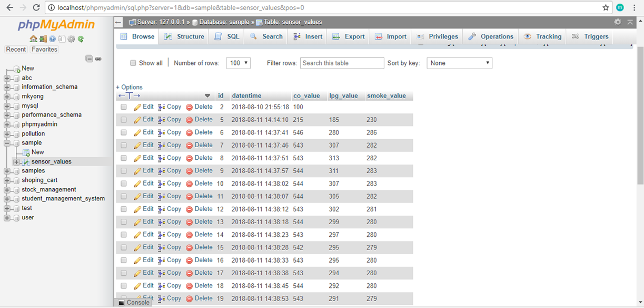
Task: Click the log out door icon
Action: click(x=43, y=39)
